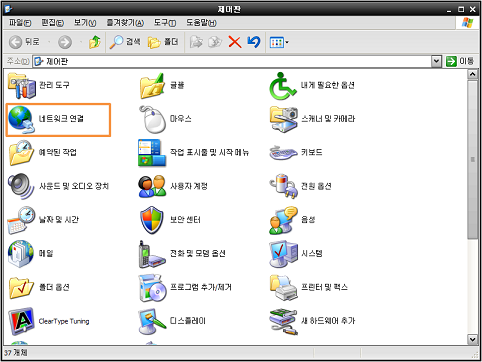Click the blue undo arrow toolbar button

254,42
